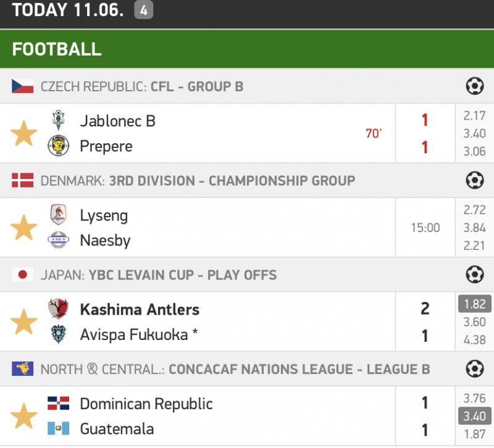Image resolution: width=494 pixels, height=448 pixels.
Task: Click the match count badge showing 4
Action: click(x=143, y=10)
